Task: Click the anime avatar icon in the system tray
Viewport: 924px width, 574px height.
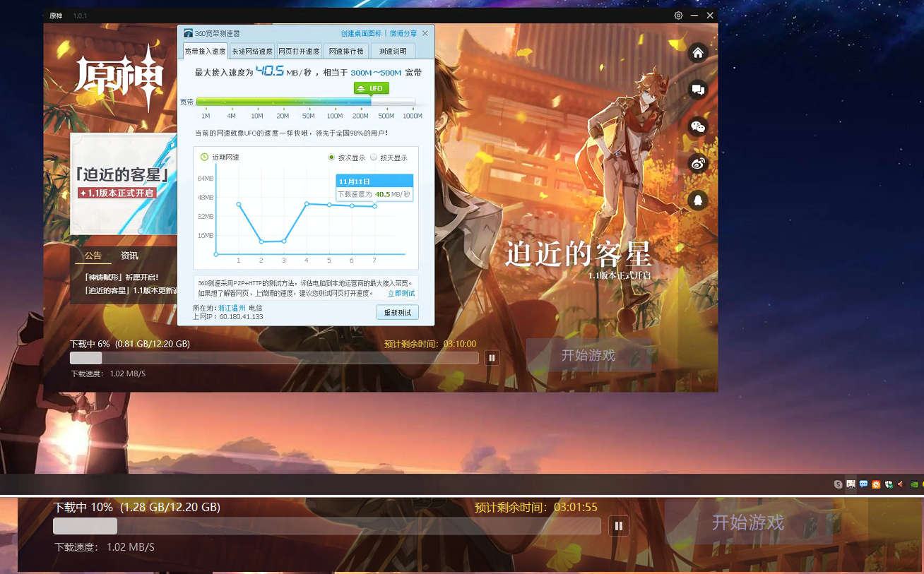Action: coord(851,484)
